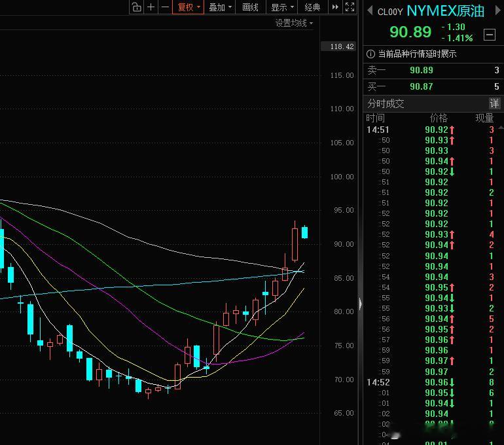Open 详 detail button for trades
The image size is (504, 445).
(x=494, y=103)
